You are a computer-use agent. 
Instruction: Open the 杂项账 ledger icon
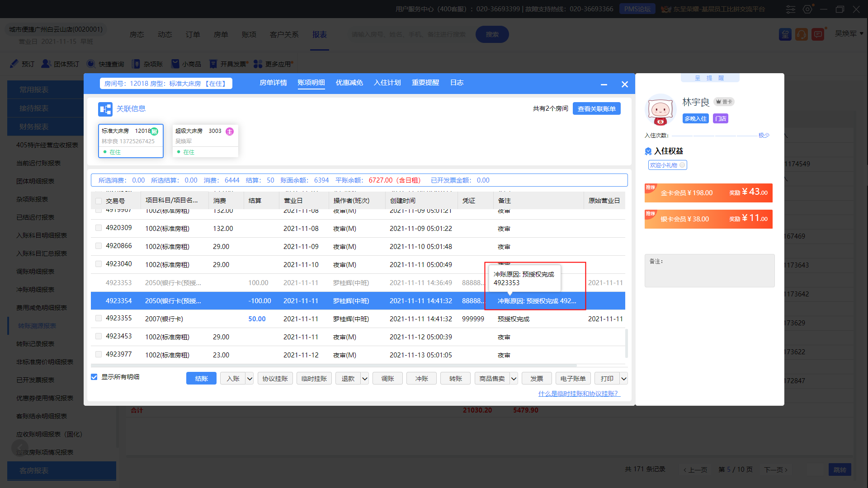[136, 64]
